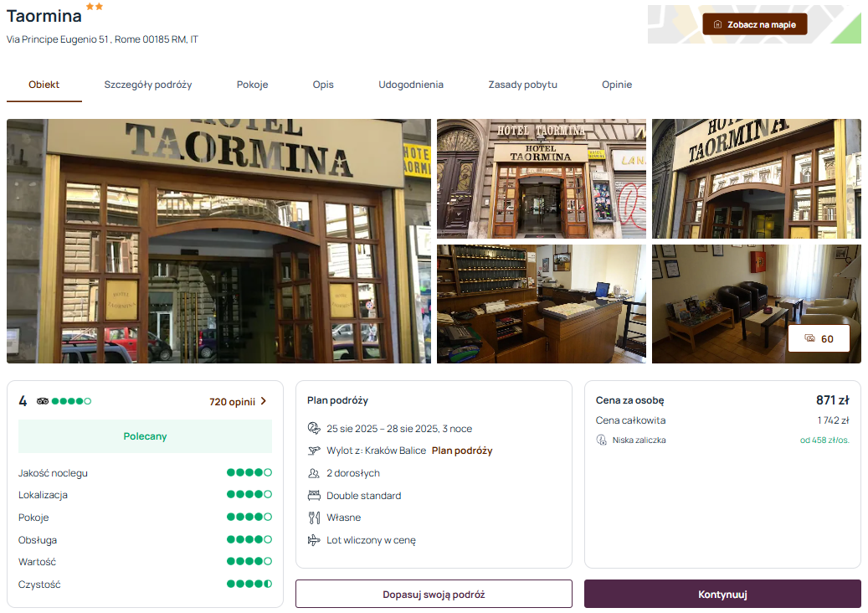This screenshot has width=868, height=613.
Task: Click the Jakość noclegu rating dots
Action: 249,472
